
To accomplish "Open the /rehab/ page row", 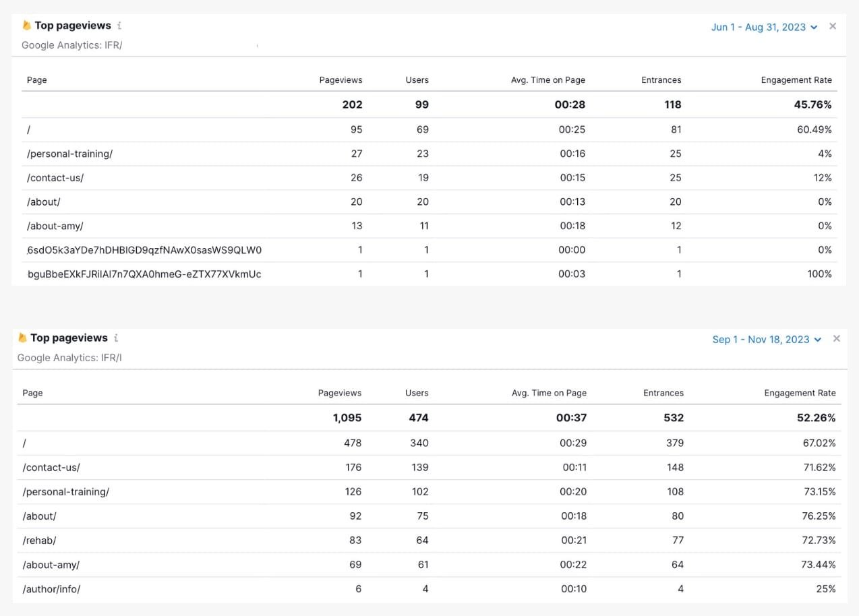I will point(39,541).
